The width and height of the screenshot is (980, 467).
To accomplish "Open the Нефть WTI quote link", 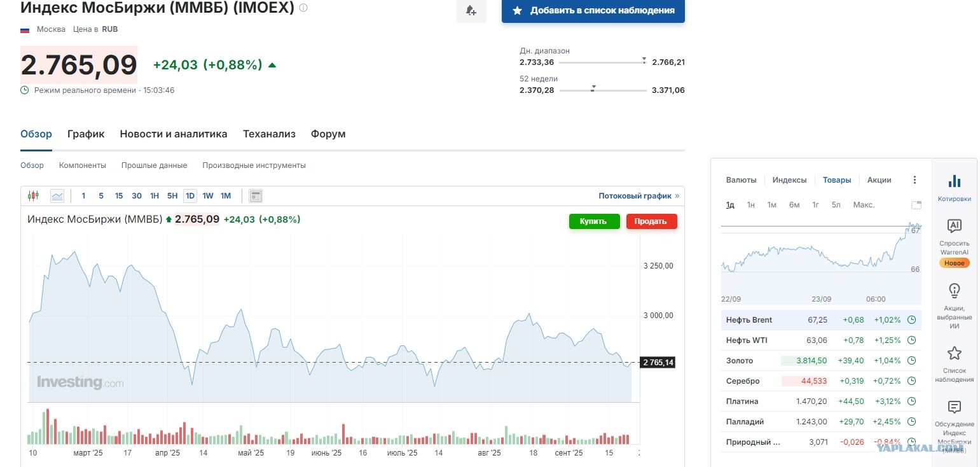I will click(x=747, y=340).
